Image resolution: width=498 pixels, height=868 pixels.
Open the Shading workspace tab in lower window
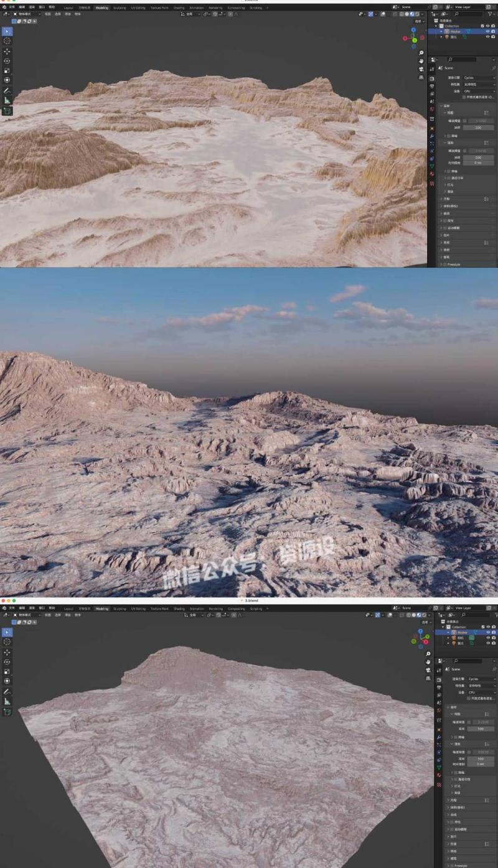[179, 609]
